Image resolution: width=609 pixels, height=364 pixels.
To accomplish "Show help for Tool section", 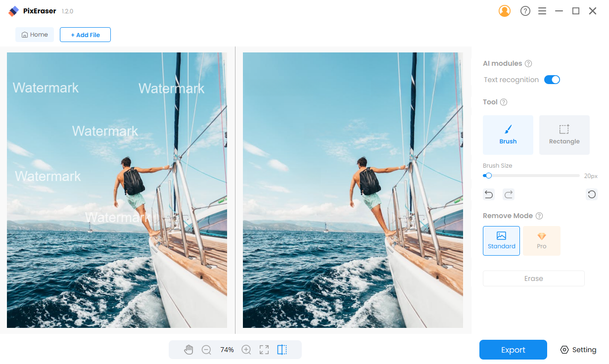I will [x=504, y=102].
